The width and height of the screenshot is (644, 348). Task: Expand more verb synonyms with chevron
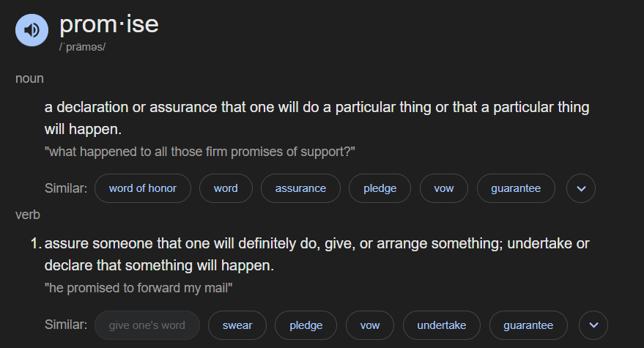[x=593, y=325]
